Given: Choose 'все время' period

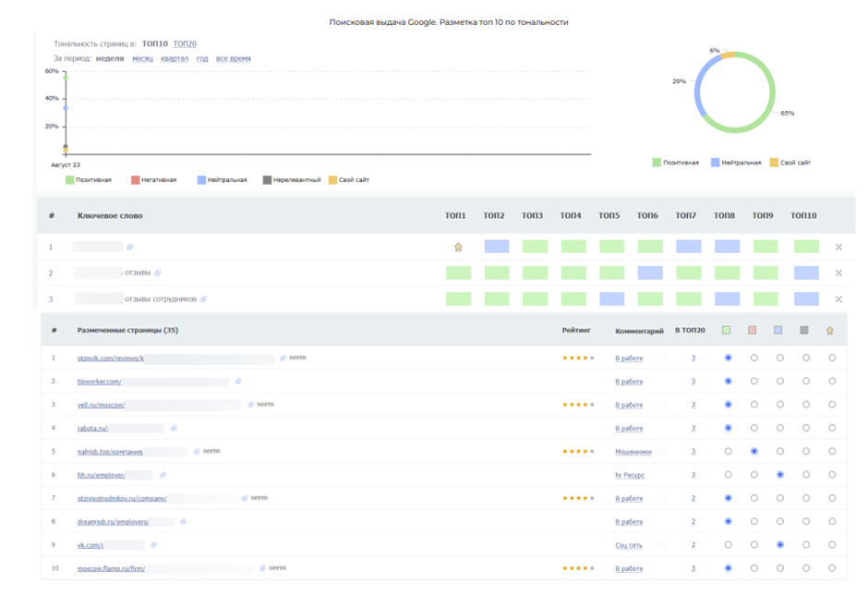Looking at the screenshot, I should (233, 58).
